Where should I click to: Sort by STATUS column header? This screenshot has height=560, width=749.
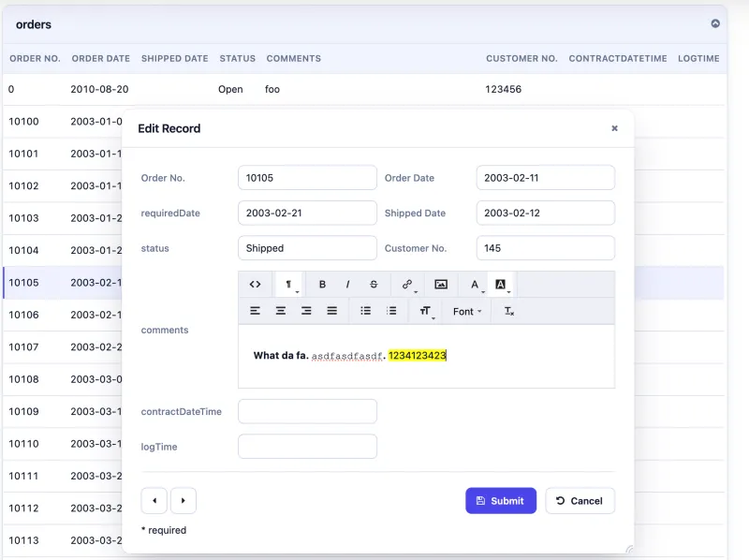(x=238, y=58)
